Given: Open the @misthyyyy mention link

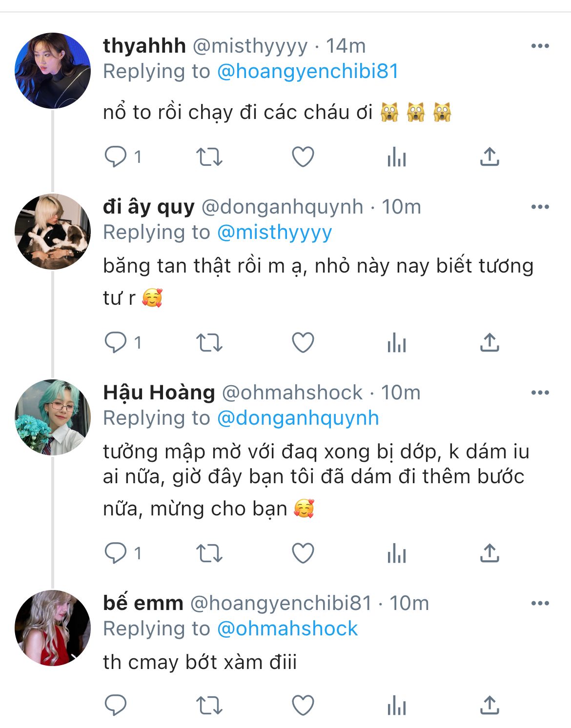Looking at the screenshot, I should (x=274, y=233).
